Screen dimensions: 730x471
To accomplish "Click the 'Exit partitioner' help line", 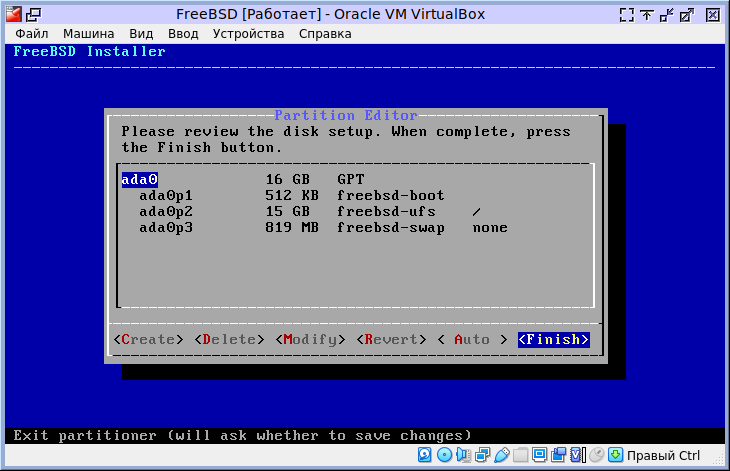I will [x=243, y=436].
